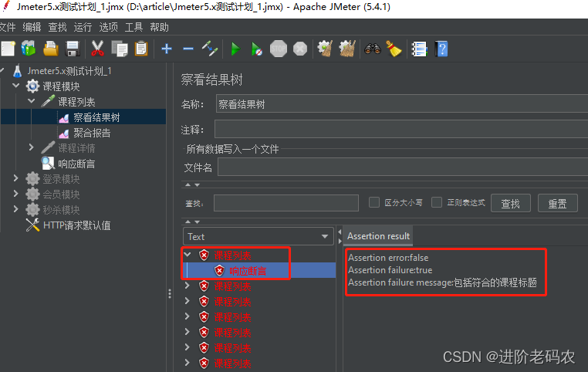Expand the 会员模块 tree node

[x=15, y=194]
